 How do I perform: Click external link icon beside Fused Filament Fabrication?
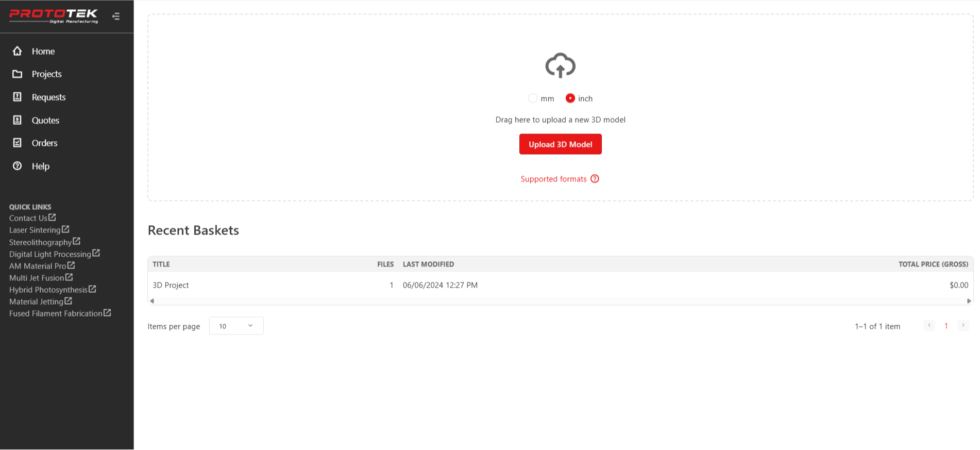107,312
